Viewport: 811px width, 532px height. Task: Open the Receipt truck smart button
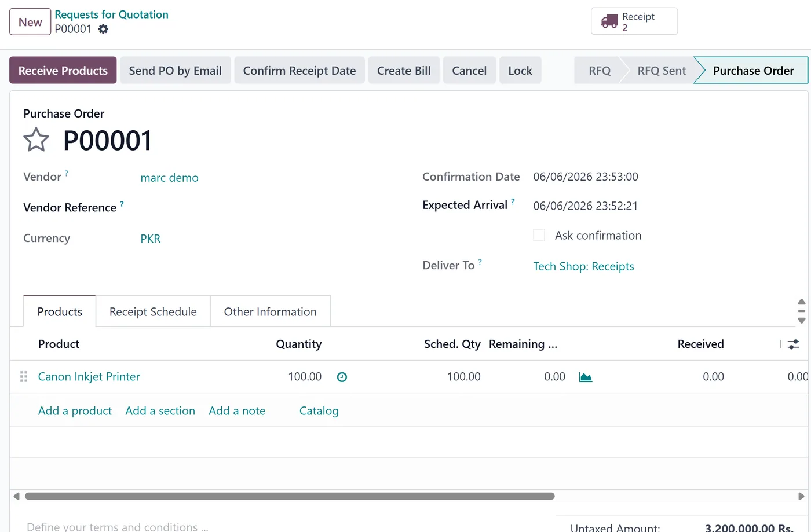tap(634, 21)
